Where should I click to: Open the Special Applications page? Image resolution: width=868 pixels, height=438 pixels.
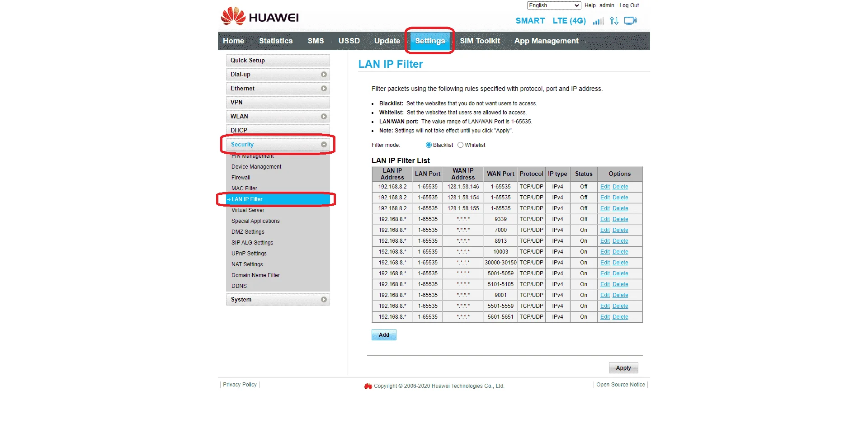[x=255, y=221]
